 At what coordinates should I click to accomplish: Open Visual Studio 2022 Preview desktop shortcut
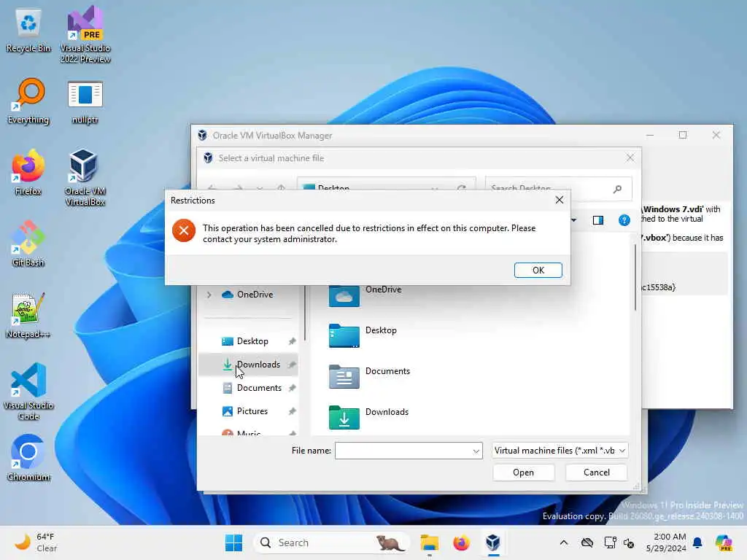tap(85, 34)
